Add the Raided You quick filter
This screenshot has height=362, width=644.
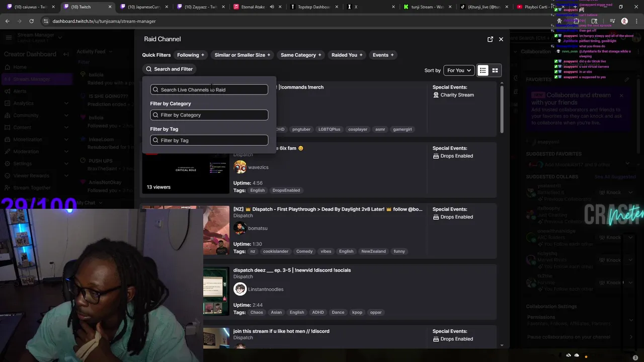tap(347, 55)
